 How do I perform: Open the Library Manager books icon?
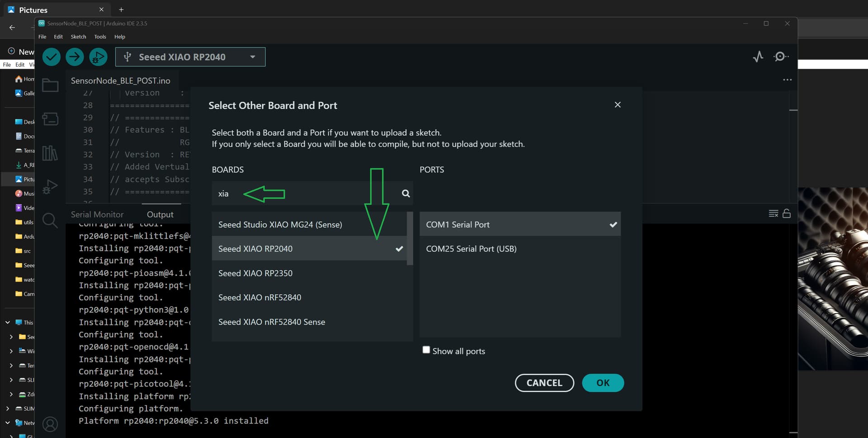(x=50, y=153)
